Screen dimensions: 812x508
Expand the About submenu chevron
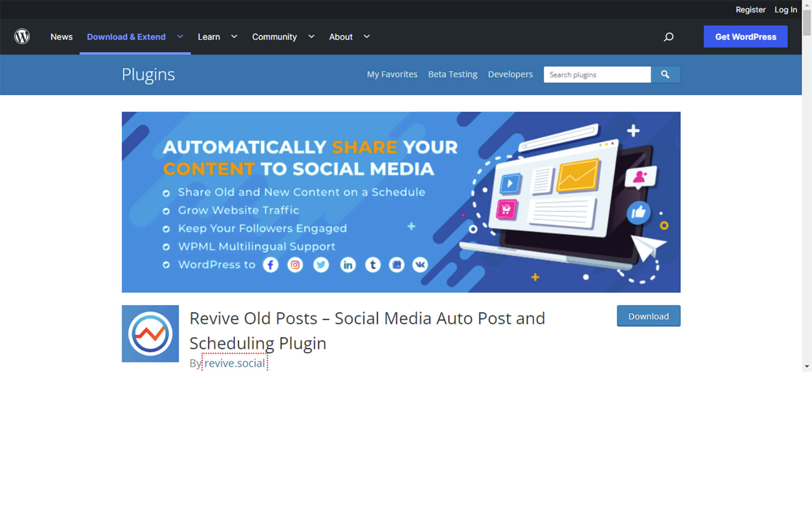click(x=367, y=36)
